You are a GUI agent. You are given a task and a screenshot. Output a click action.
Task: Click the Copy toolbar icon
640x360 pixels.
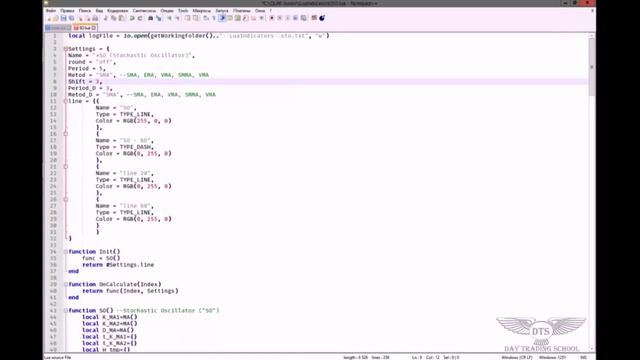coord(113,18)
